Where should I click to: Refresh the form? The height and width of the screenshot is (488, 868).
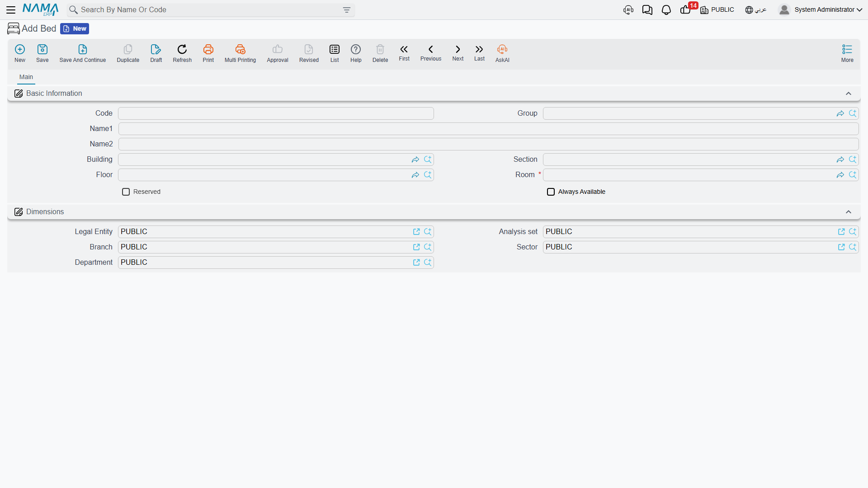point(182,53)
